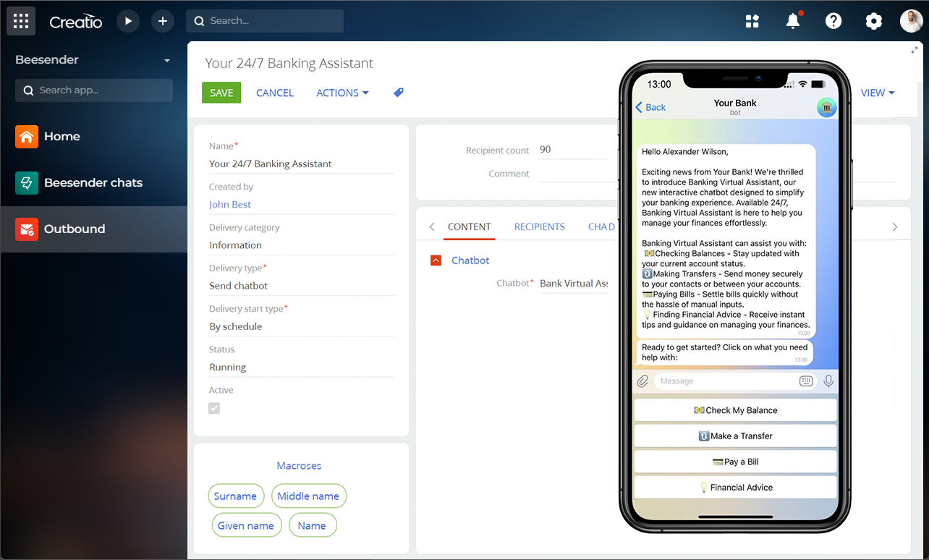Insert the Given name macro

click(246, 526)
